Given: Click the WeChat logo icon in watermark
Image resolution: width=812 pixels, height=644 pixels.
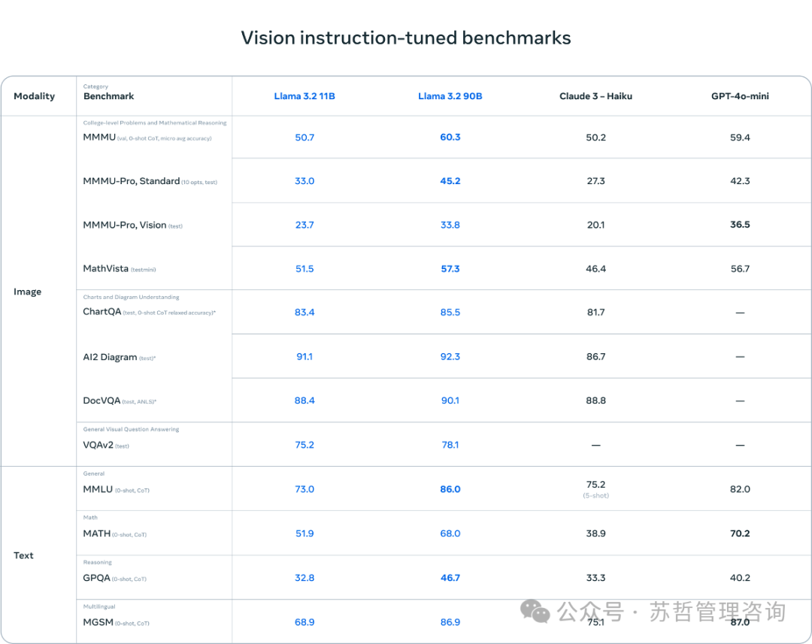Looking at the screenshot, I should point(535,612).
